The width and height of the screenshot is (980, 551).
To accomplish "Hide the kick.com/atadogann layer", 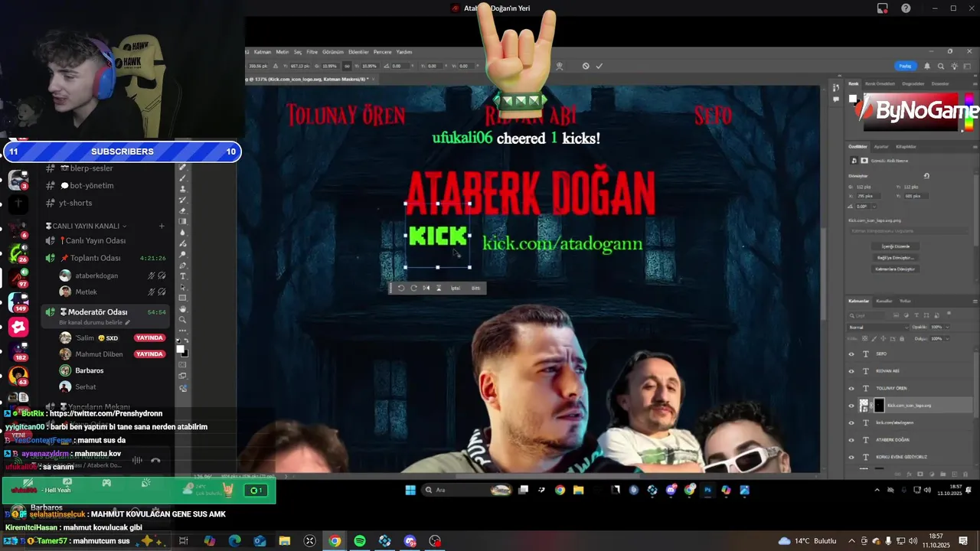I will pyautogui.click(x=851, y=422).
